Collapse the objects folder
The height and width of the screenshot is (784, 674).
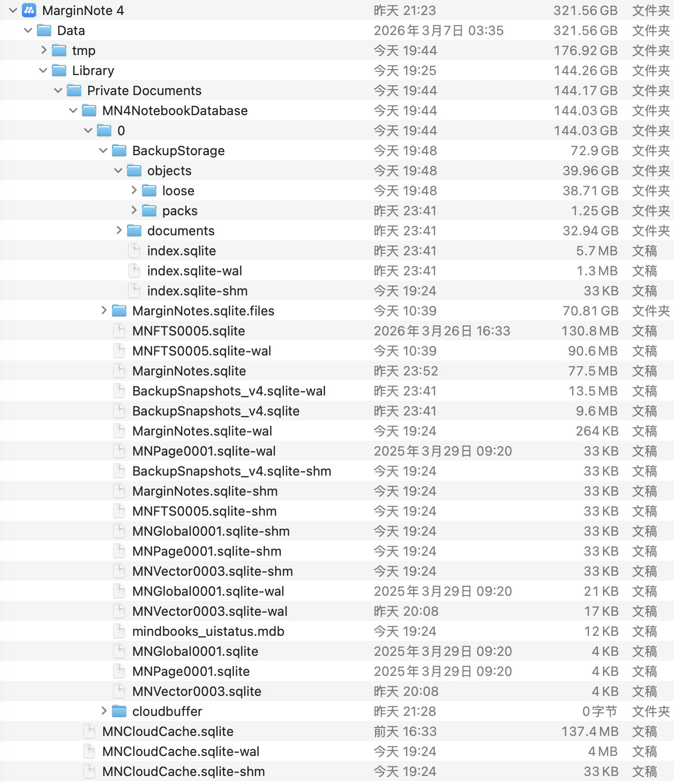(x=118, y=171)
